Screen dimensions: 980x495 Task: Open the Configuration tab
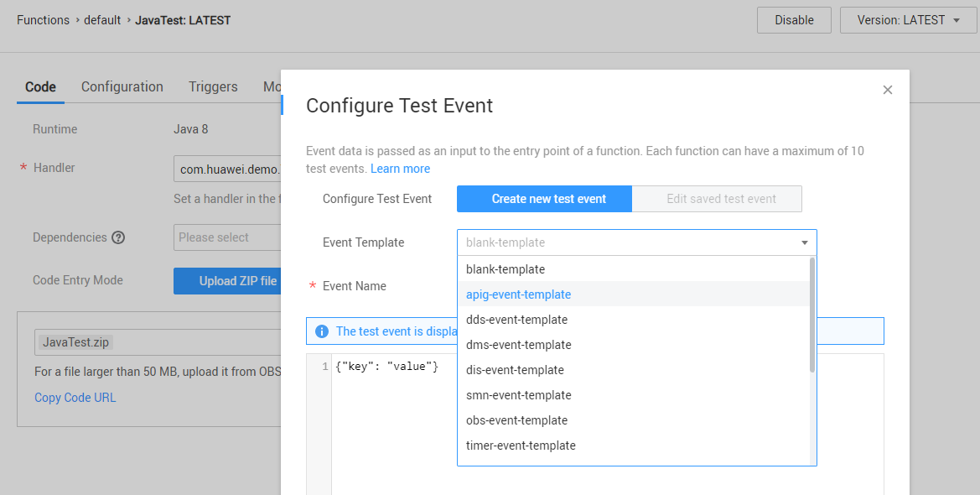point(122,86)
